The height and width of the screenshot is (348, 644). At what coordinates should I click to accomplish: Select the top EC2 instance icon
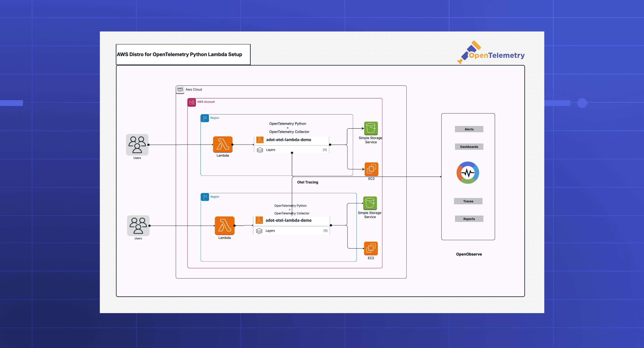coord(371,169)
